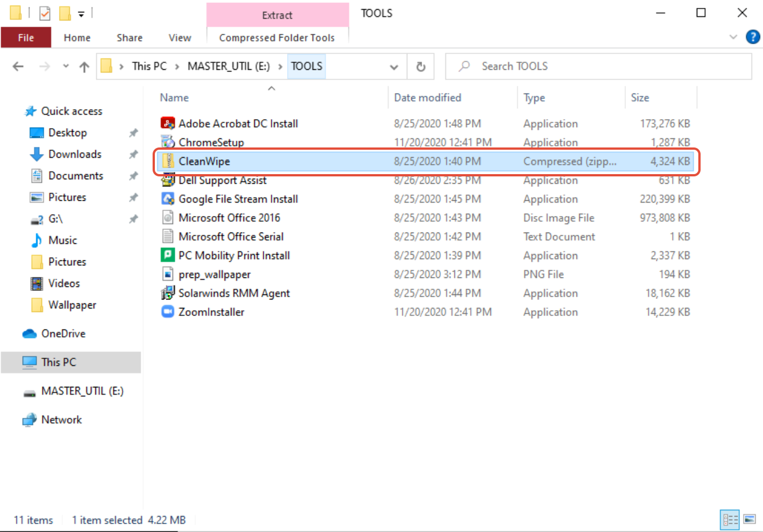Screen dimensions: 763x532
Task: Click the Dell Support Assist file icon
Action: pos(167,180)
